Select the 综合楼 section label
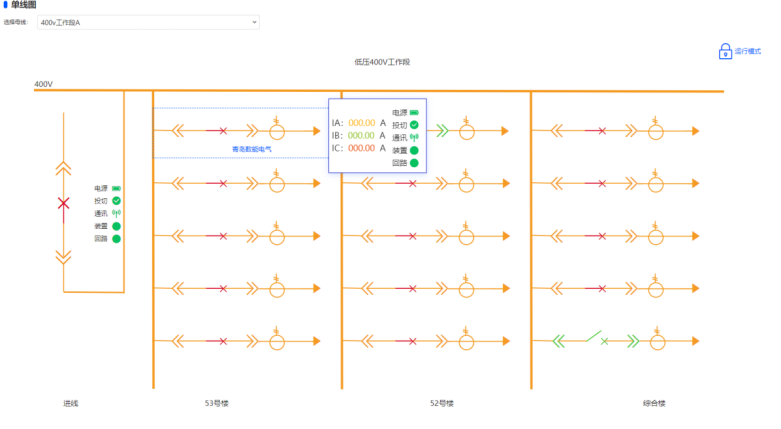 pos(654,404)
